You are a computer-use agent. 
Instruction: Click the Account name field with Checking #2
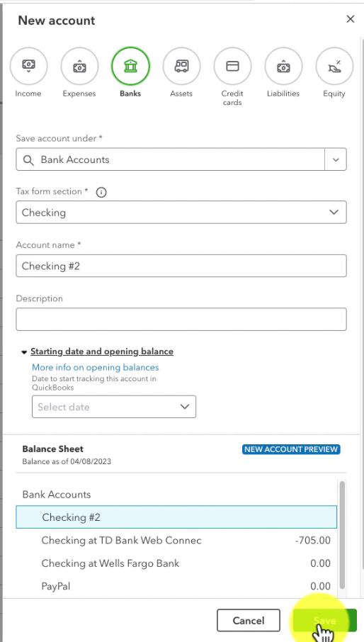(x=181, y=266)
